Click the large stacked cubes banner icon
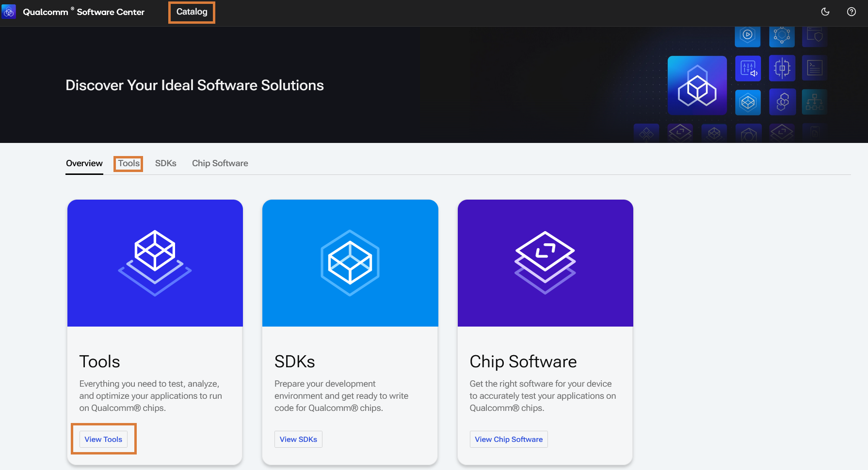 point(697,85)
